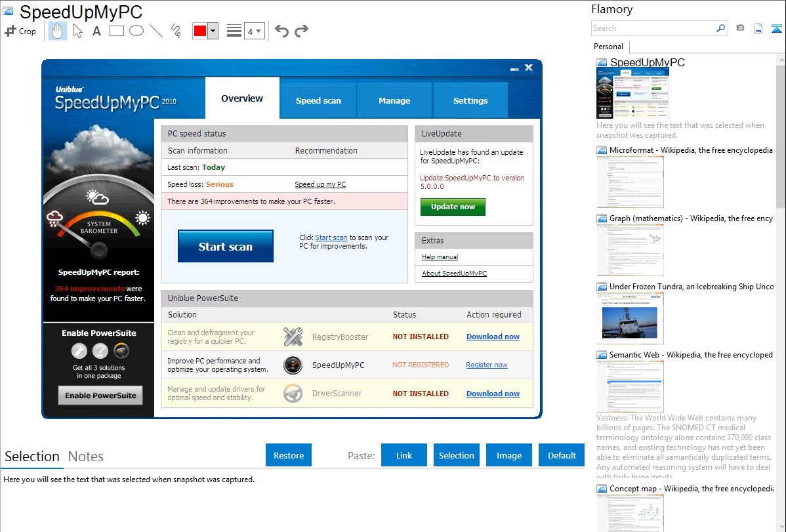Open the Under Frozen Tundra ship thumbnail

coord(630,318)
